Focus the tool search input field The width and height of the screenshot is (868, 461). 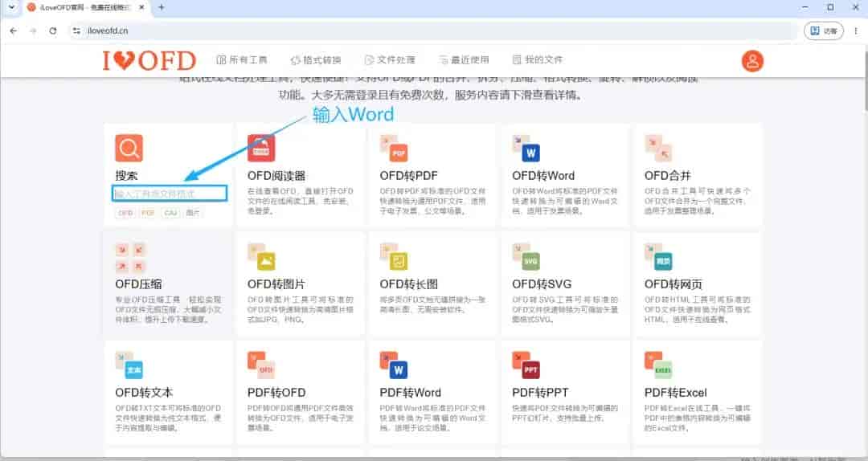(170, 194)
